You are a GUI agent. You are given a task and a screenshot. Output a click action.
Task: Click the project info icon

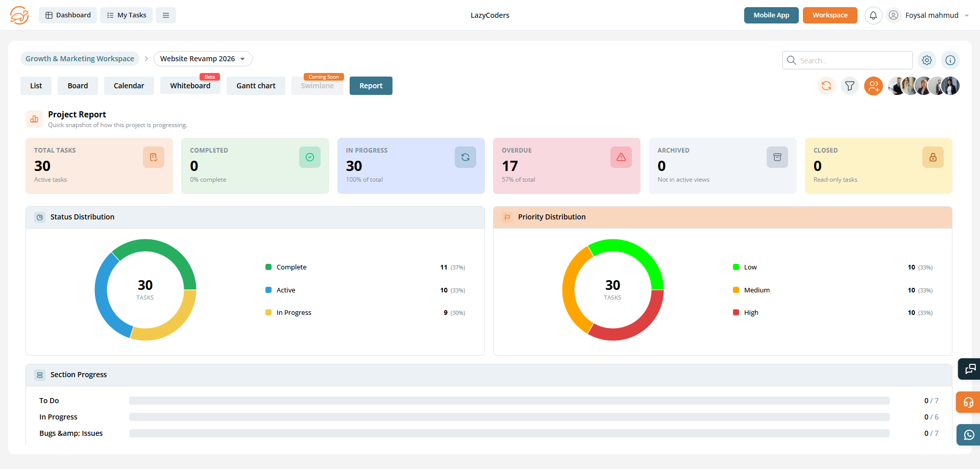950,60
